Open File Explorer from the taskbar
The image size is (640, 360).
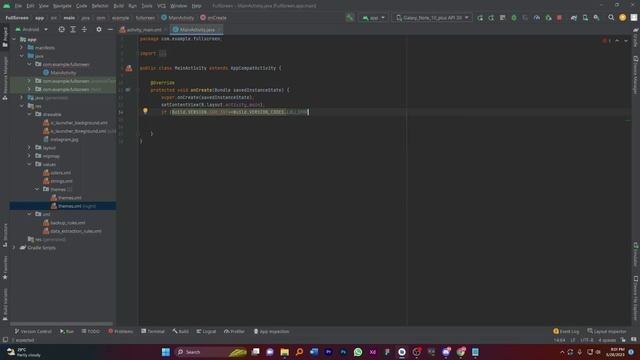[284, 352]
